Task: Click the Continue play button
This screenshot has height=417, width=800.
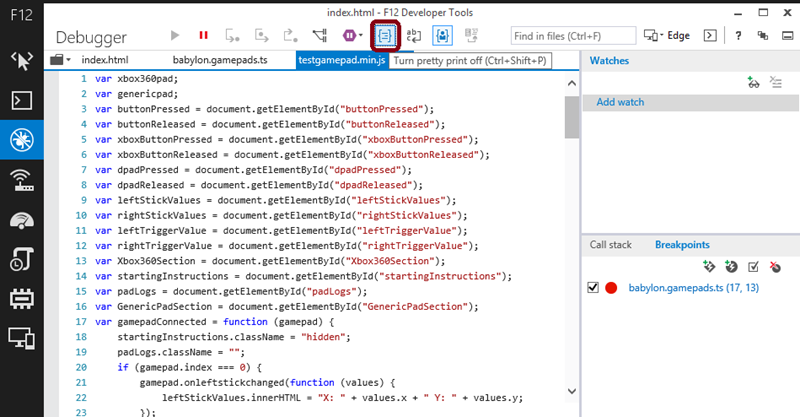Action: 175,35
